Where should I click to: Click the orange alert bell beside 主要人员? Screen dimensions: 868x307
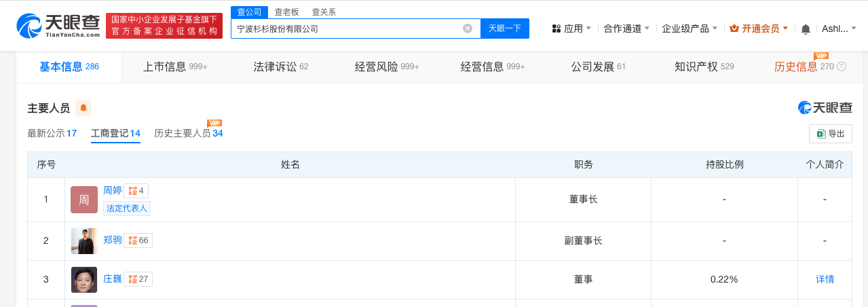(83, 108)
